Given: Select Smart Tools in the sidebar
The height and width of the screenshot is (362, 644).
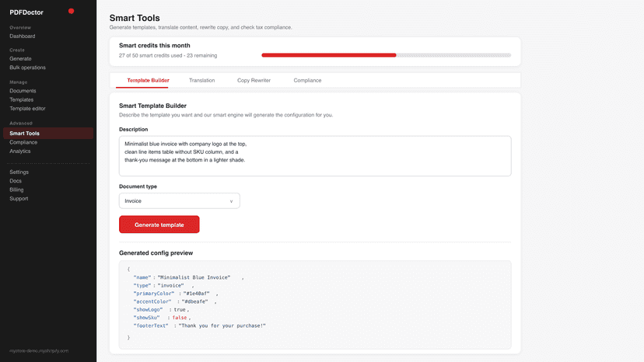Looking at the screenshot, I should click(x=48, y=134).
